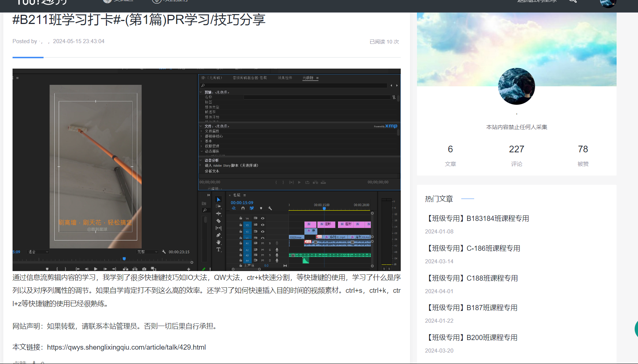
Task: Open the article permalink URL
Action: (127, 347)
